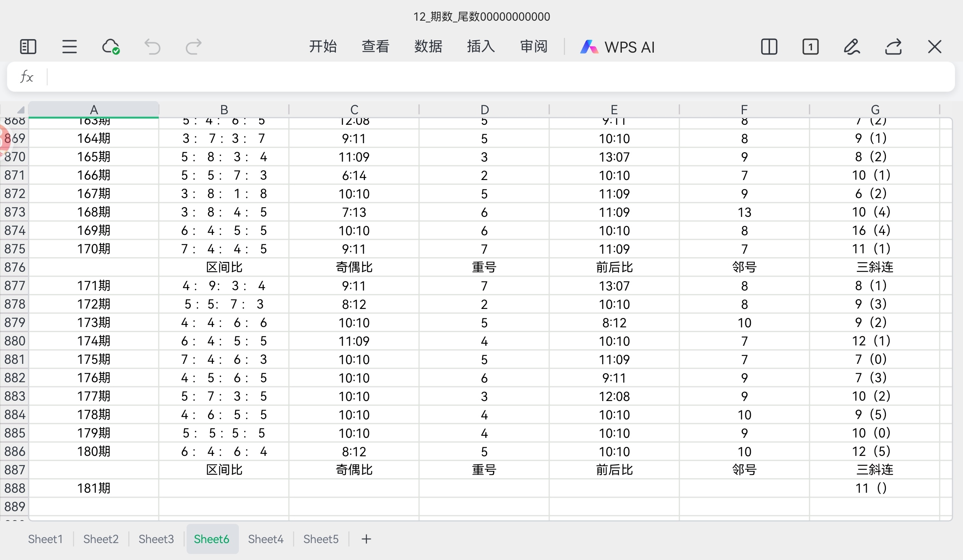Select row 876 header
Screen dimensions: 963x560
pyautogui.click(x=15, y=267)
